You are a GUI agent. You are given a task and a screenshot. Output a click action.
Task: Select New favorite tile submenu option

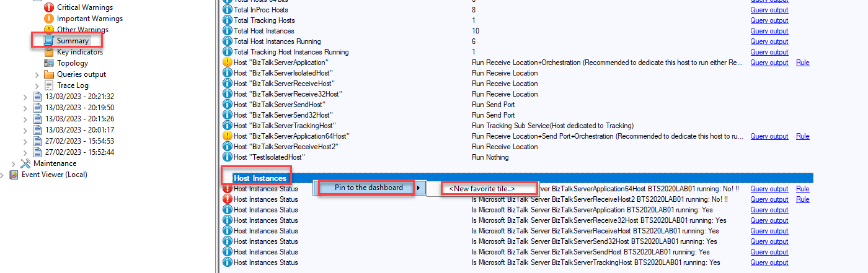[x=482, y=189]
